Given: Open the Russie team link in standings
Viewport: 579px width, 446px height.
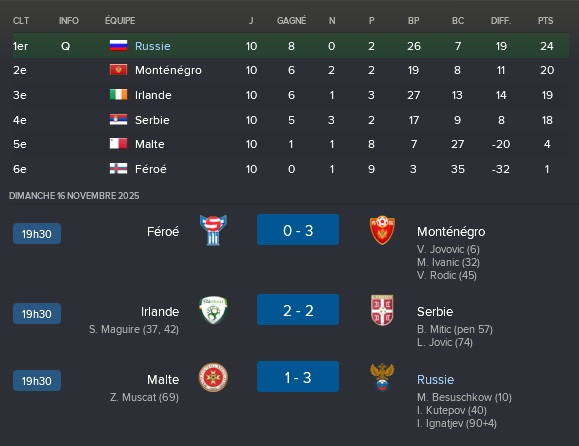Looking at the screenshot, I should (153, 46).
